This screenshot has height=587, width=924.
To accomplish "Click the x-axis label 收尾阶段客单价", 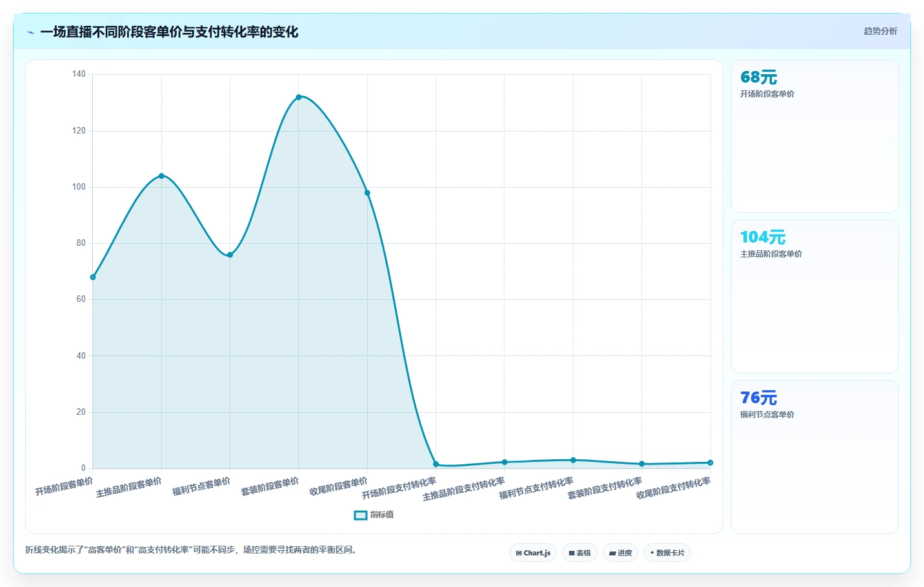I will coord(338,486).
